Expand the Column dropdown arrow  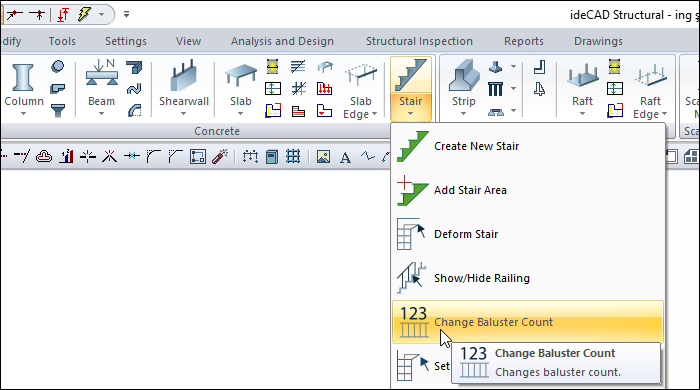click(23, 114)
